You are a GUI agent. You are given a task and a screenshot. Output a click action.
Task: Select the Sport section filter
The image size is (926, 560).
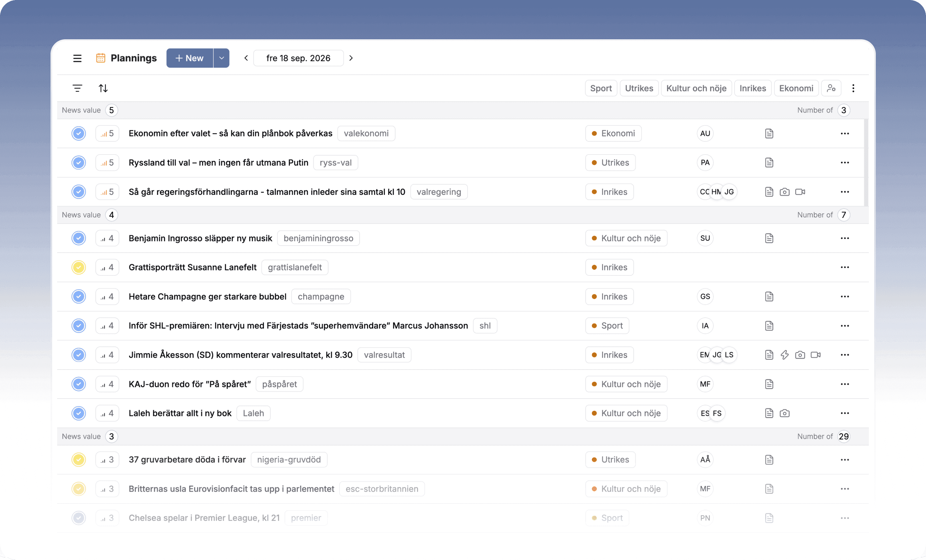pyautogui.click(x=601, y=88)
